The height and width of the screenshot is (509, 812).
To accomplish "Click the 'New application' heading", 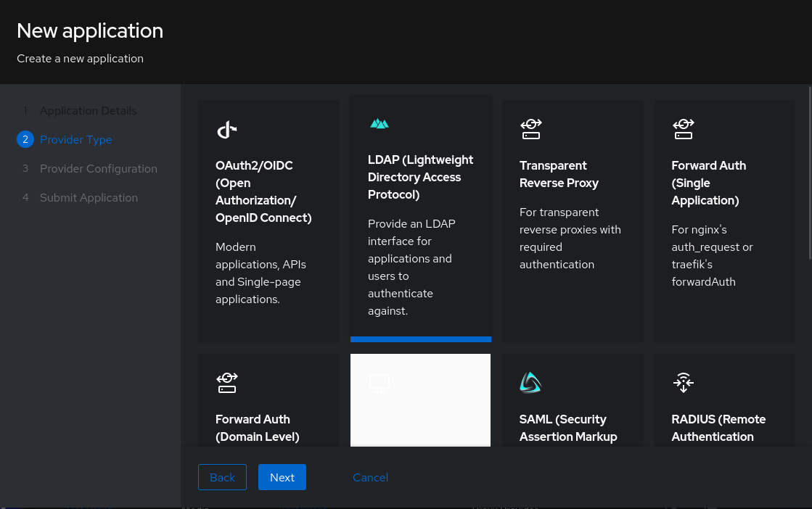I will 89,30.
